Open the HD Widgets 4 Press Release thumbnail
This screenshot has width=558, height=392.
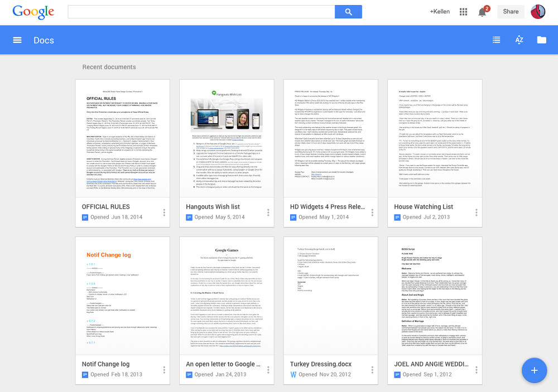330,139
